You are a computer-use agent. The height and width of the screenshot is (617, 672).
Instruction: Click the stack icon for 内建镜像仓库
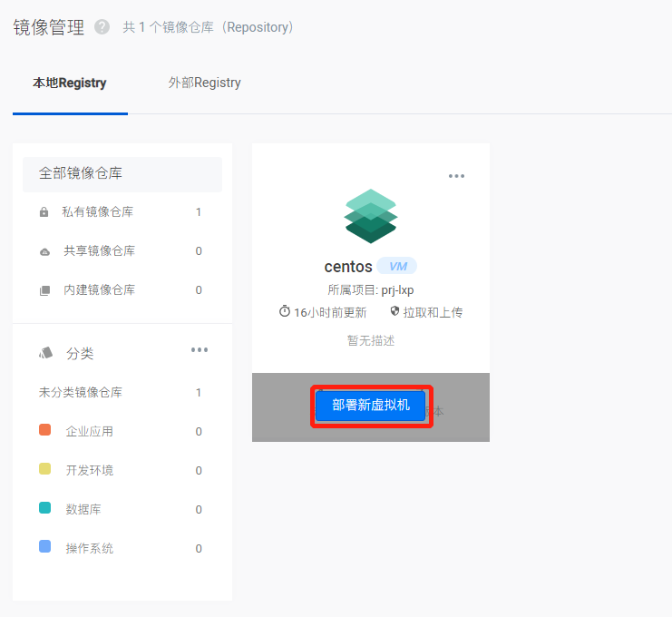pos(44,290)
